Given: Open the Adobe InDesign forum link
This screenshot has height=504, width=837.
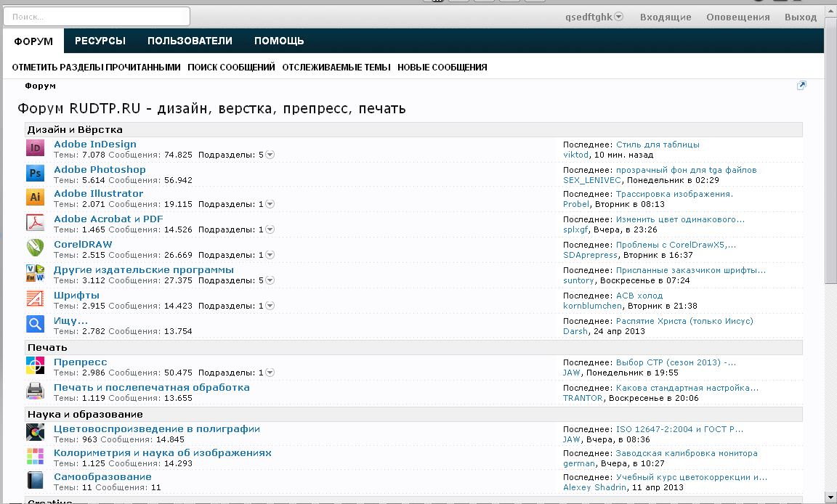Looking at the screenshot, I should click(95, 144).
